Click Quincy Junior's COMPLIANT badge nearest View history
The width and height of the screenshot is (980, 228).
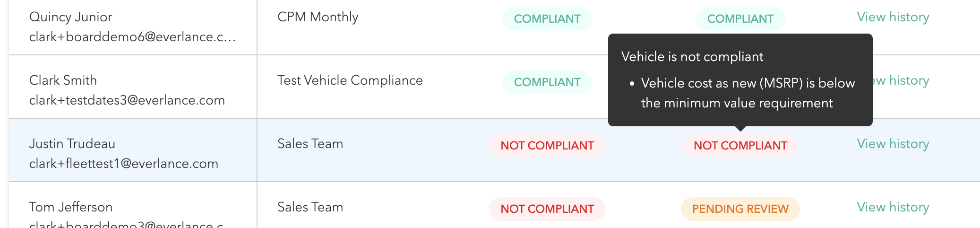[740, 19]
